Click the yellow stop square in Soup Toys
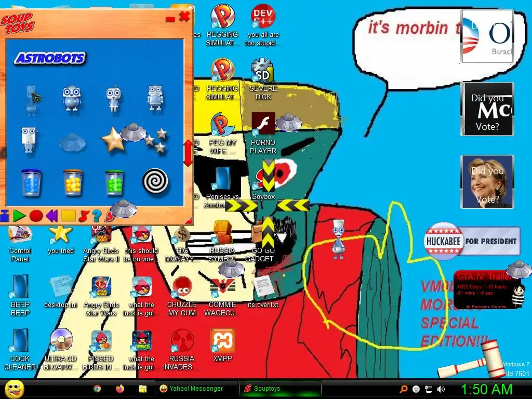532x399 pixels. tap(68, 216)
